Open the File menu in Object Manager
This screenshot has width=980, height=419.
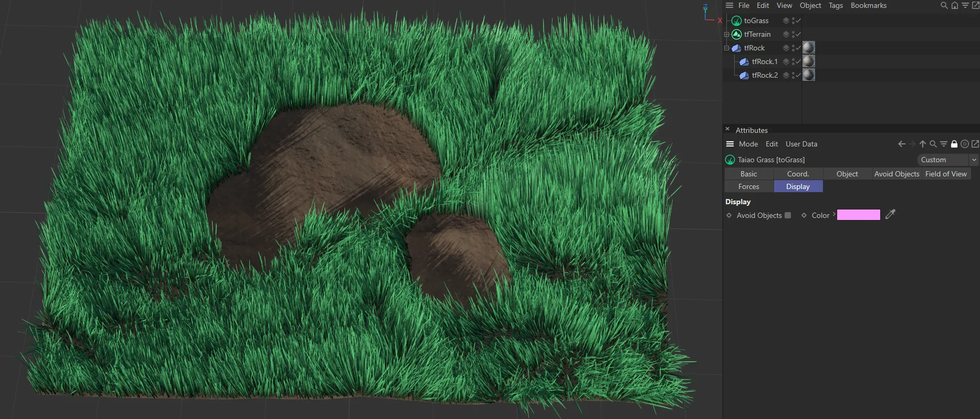point(744,6)
